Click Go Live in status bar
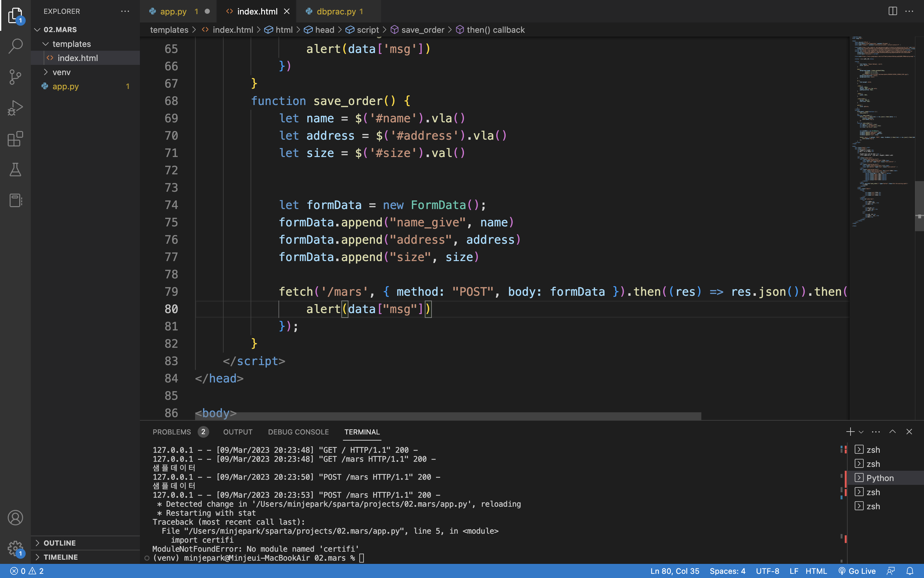 pos(857,571)
